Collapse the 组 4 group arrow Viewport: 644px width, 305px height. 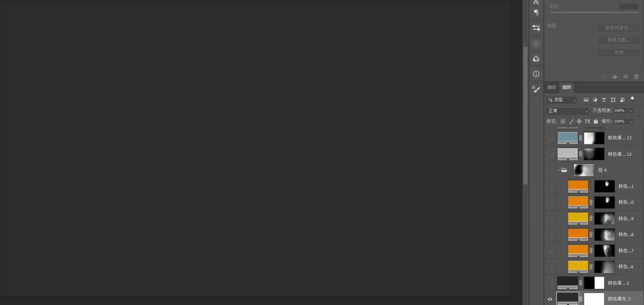click(x=559, y=170)
